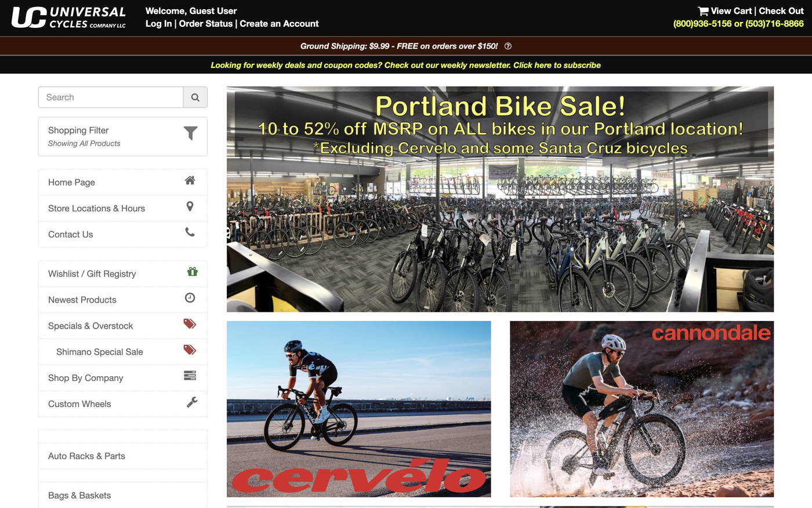This screenshot has height=508, width=812.
Task: Open the Log In link
Action: coord(158,23)
